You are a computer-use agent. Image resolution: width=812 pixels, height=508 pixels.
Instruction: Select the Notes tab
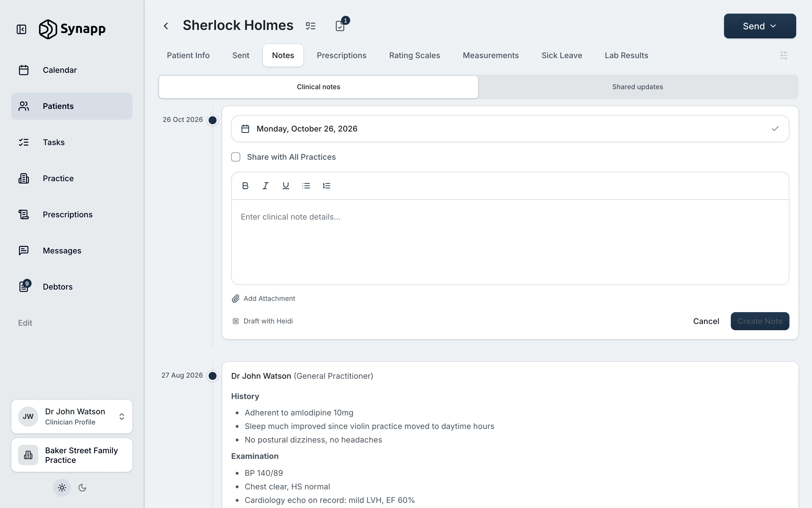[x=283, y=55]
